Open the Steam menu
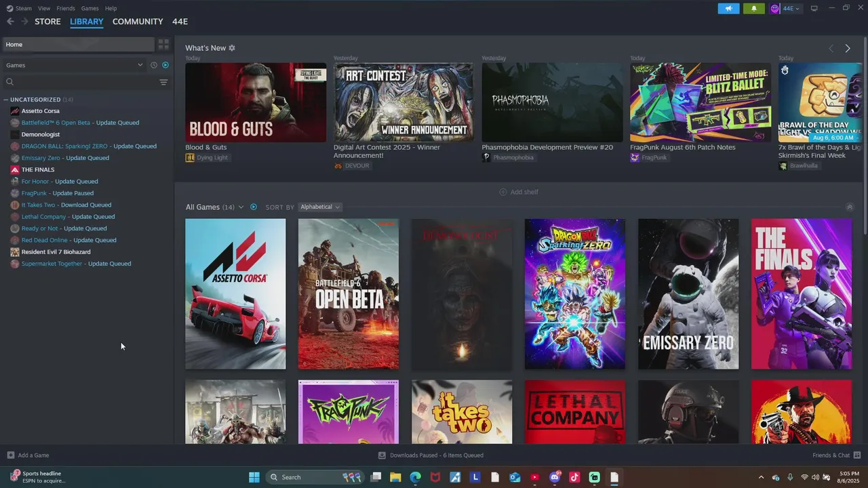Image resolution: width=868 pixels, height=488 pixels. pos(23,8)
